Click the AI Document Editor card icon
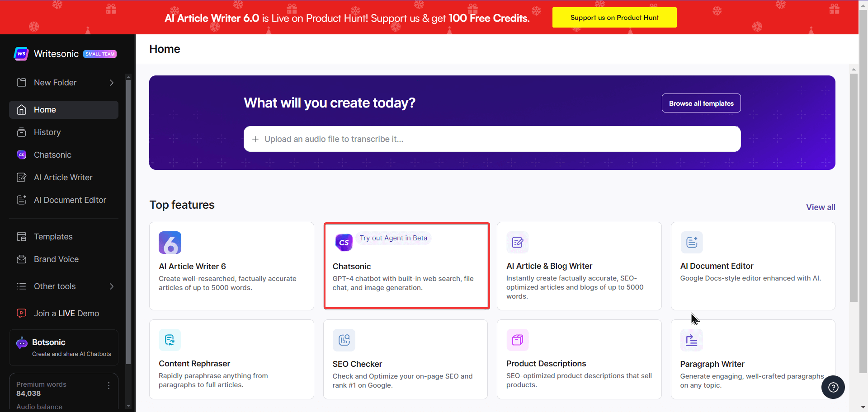The width and height of the screenshot is (868, 412). click(x=691, y=243)
